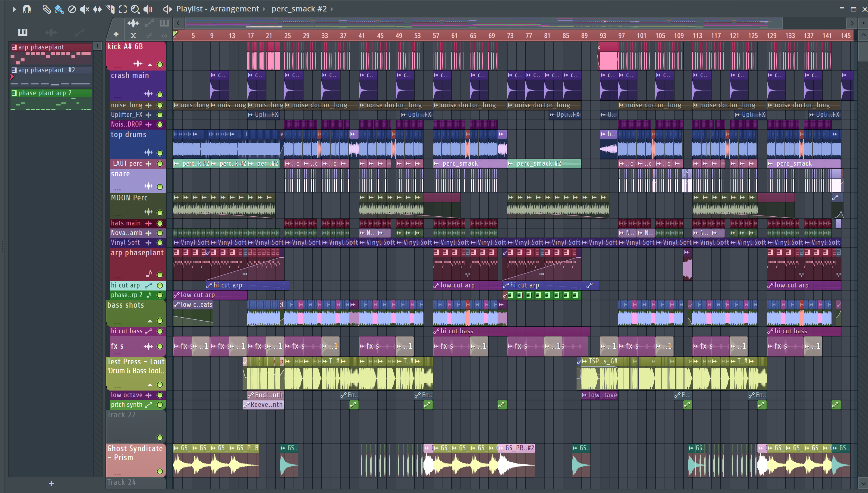Select the Slip tool
The height and width of the screenshot is (493, 868).
(x=97, y=9)
